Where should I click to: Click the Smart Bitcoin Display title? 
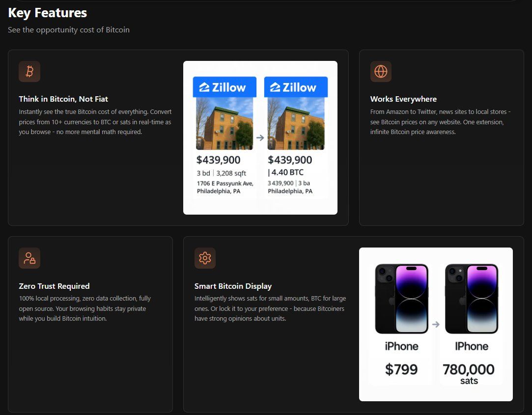(x=233, y=286)
